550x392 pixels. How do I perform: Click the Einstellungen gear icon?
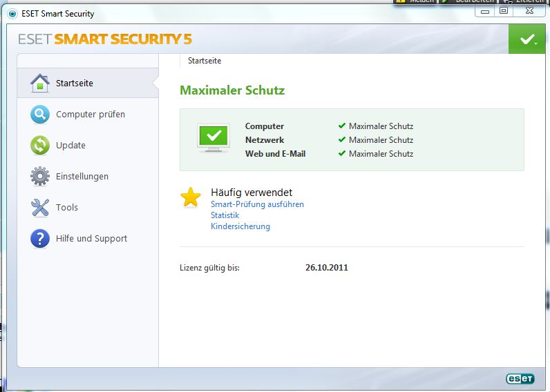[x=40, y=177]
